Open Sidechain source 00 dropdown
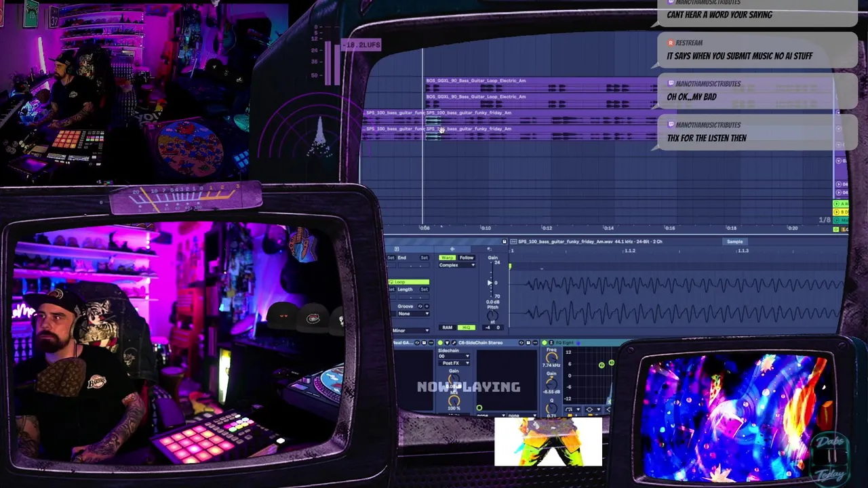This screenshot has height=488, width=868. point(454,356)
